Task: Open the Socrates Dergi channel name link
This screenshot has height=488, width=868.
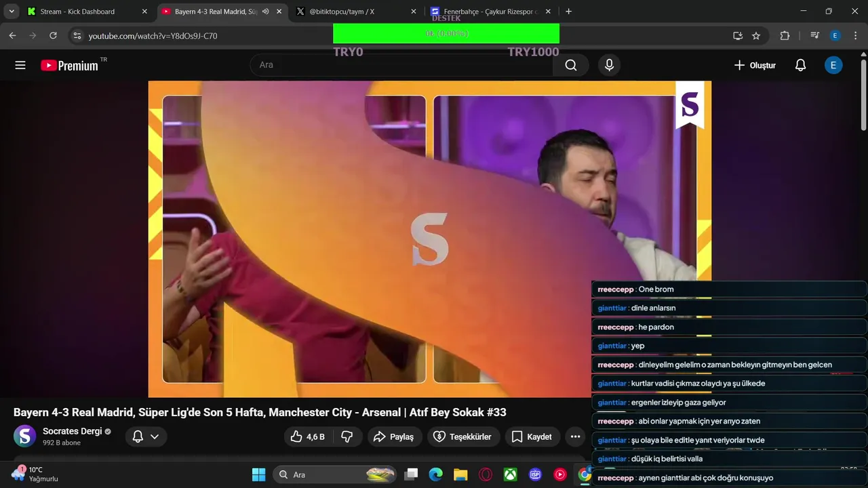Action: (73, 431)
